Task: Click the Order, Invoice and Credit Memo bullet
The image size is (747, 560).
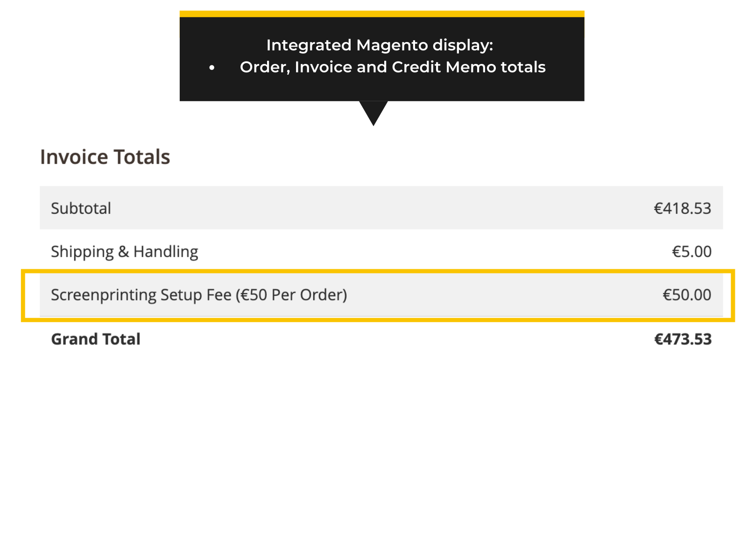Action: [x=393, y=67]
